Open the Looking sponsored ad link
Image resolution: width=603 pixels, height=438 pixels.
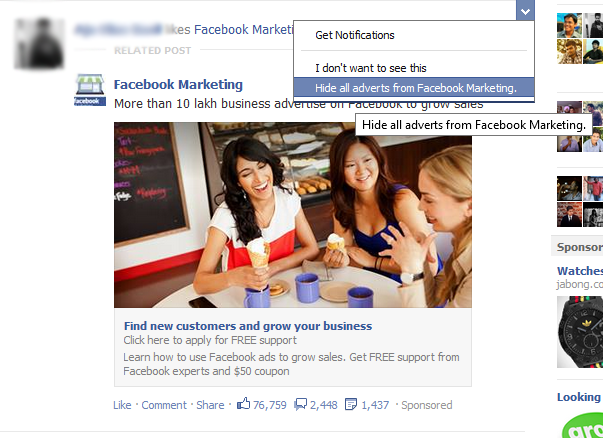click(580, 397)
